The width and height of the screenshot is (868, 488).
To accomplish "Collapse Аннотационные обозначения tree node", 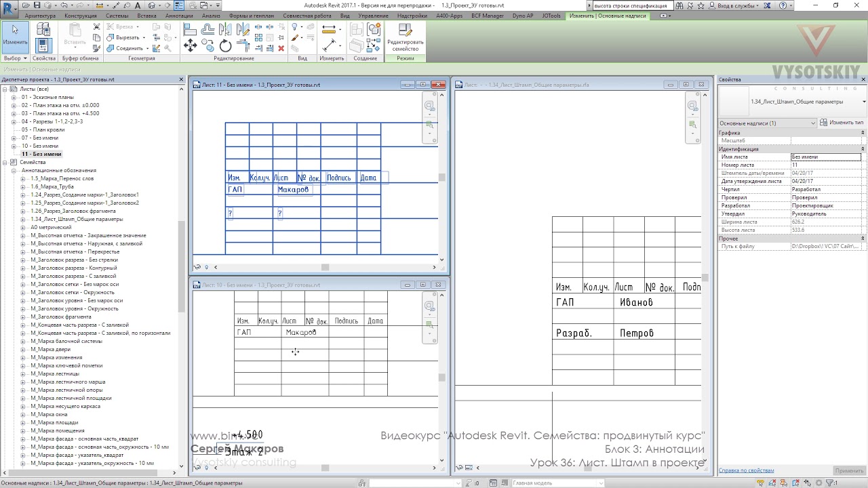I will click(x=14, y=170).
